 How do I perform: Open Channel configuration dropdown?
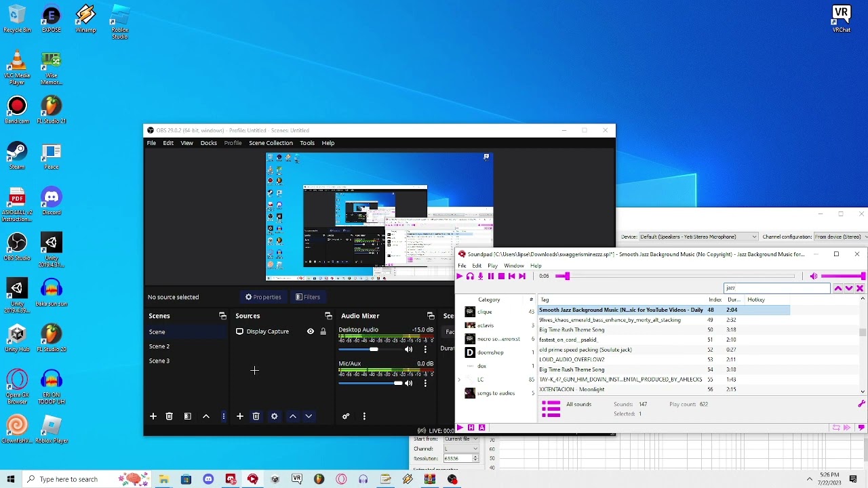click(840, 237)
